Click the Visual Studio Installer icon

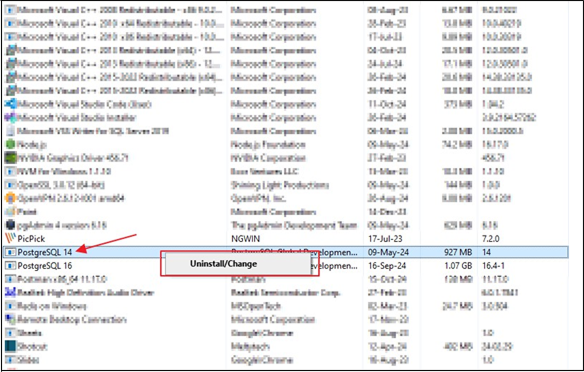[x=10, y=118]
